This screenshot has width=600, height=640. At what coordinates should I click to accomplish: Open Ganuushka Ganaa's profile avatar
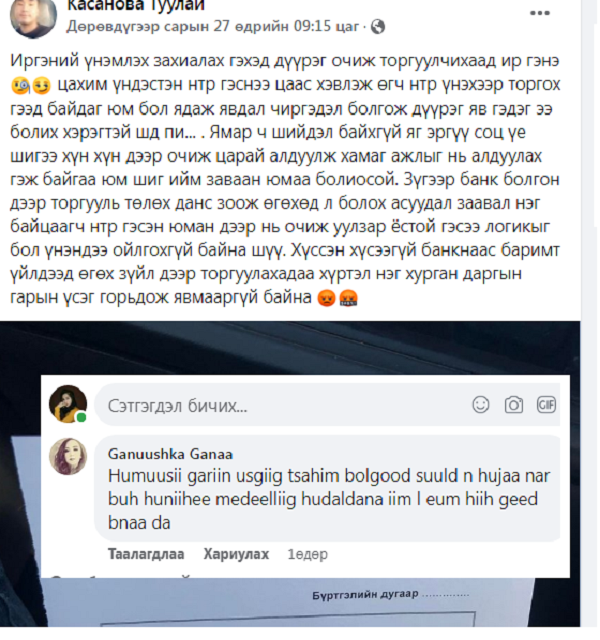pyautogui.click(x=68, y=457)
